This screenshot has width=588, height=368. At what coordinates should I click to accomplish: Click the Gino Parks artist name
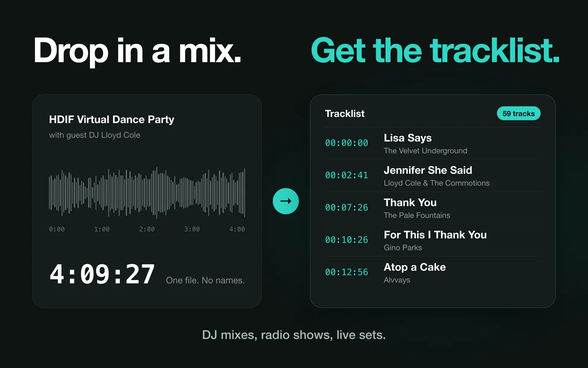[x=403, y=248]
